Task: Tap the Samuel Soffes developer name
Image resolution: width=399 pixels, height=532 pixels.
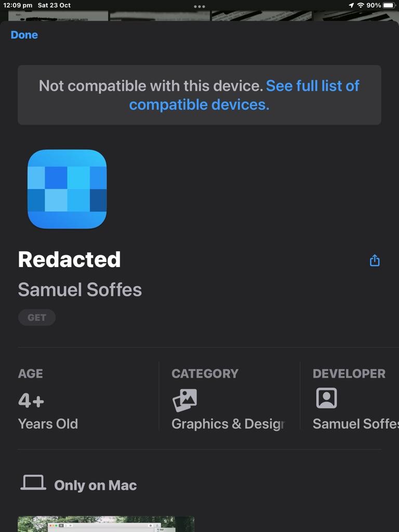Action: [79, 289]
